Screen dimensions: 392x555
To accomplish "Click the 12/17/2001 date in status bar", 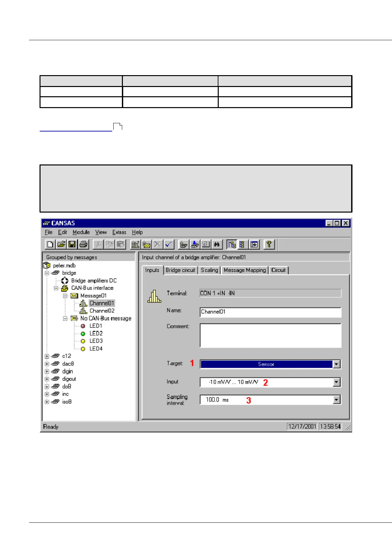I will 302,426.
